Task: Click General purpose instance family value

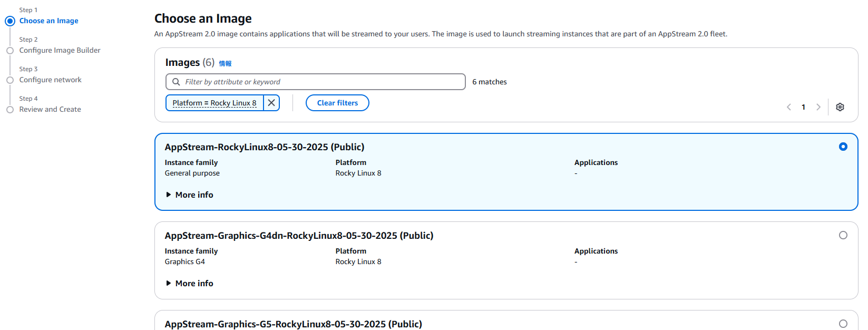Action: [x=192, y=173]
